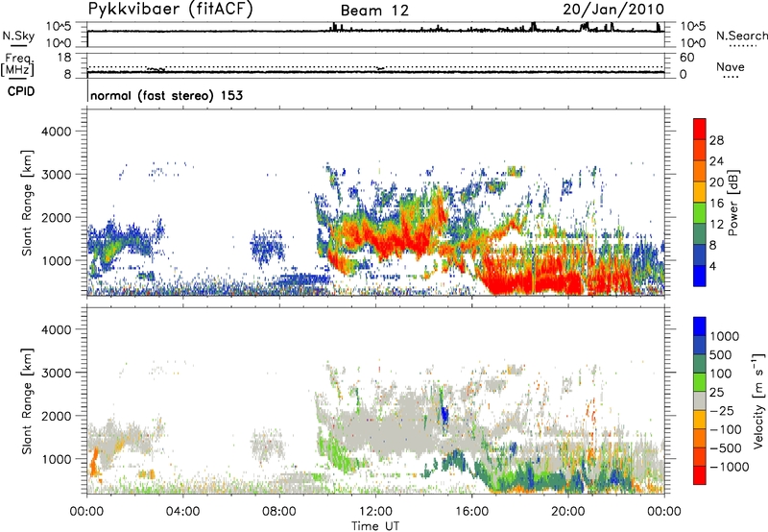Click the 100 tick on Velocity colorbar
Viewport: 768px width, 532px height.
(721, 374)
